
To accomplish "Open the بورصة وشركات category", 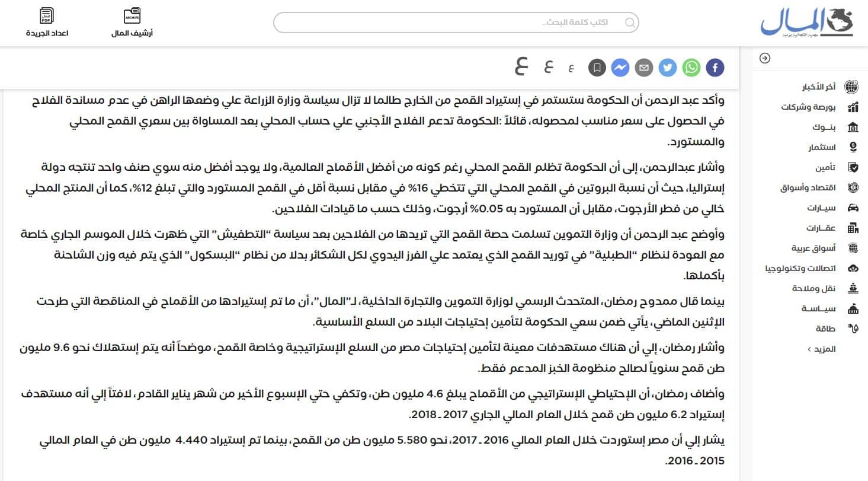I will (818, 107).
